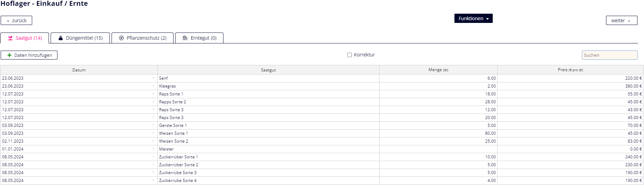The width and height of the screenshot is (644, 185).
Task: Expand date dropdown in Zuckerrübe Sorte 4 row
Action: 153,181
